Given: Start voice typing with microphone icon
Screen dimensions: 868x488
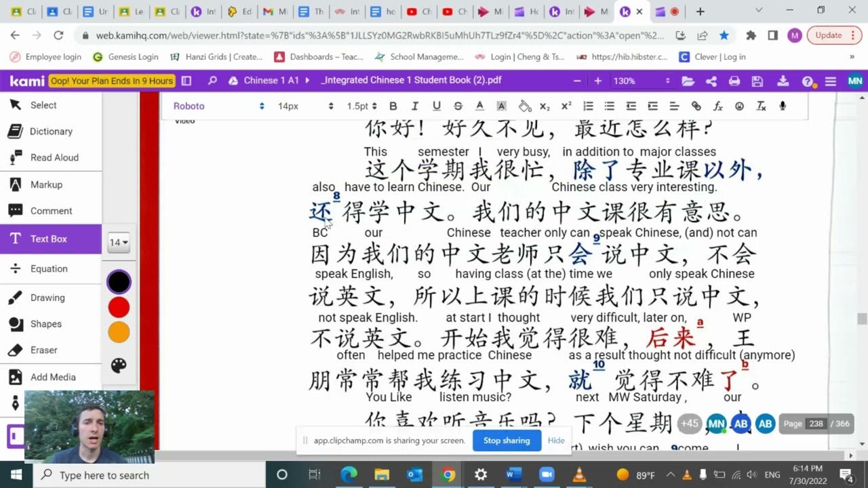Looking at the screenshot, I should tap(783, 106).
